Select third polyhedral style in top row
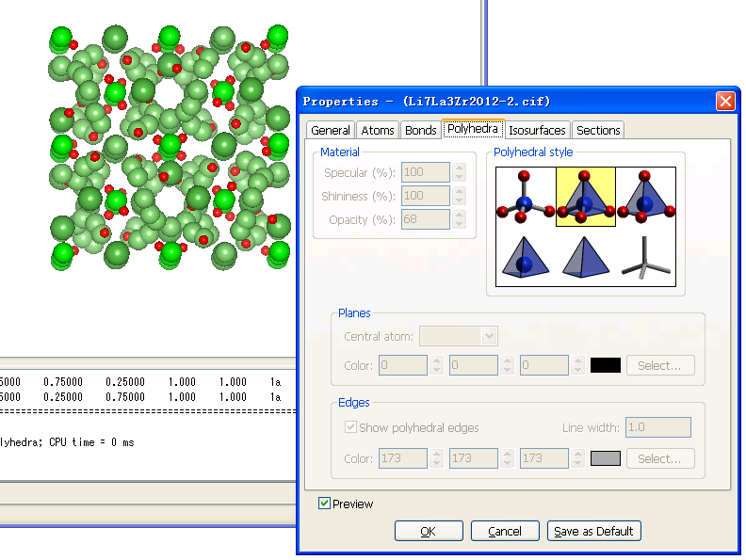The height and width of the screenshot is (560, 746). tap(645, 198)
